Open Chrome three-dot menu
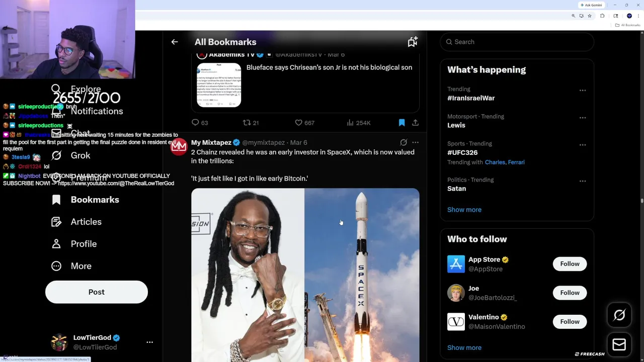Image resolution: width=644 pixels, height=362 pixels. coord(638,16)
